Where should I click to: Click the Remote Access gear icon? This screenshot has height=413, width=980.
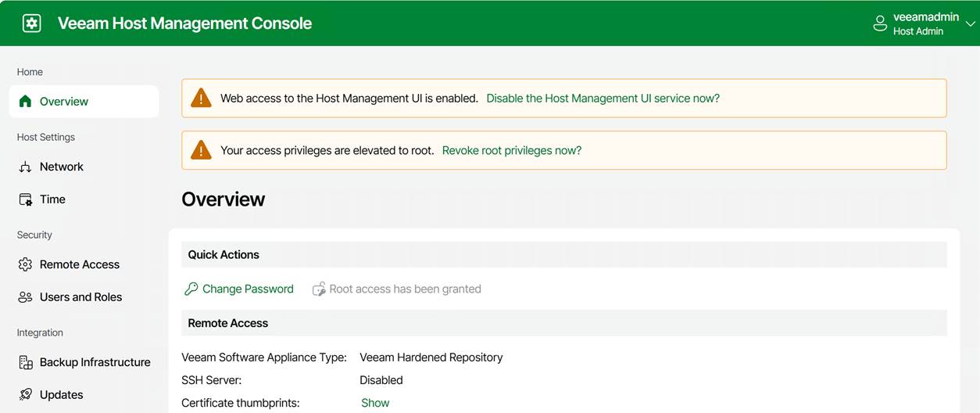(25, 264)
